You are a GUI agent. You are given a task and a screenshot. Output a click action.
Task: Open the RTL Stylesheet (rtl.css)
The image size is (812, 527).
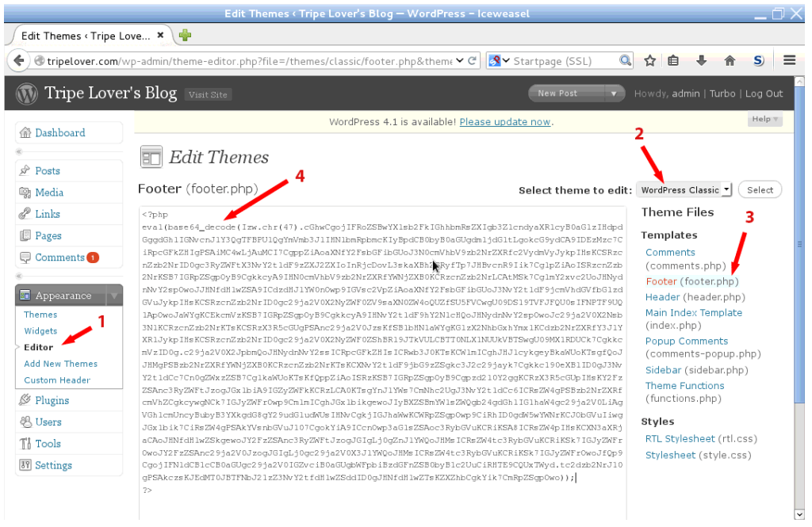pyautogui.click(x=680, y=439)
